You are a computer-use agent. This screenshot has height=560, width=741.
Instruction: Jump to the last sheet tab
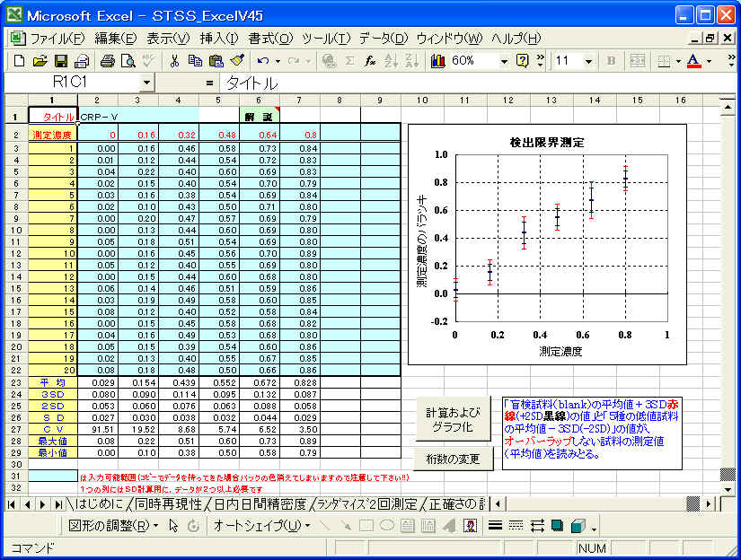click(58, 504)
